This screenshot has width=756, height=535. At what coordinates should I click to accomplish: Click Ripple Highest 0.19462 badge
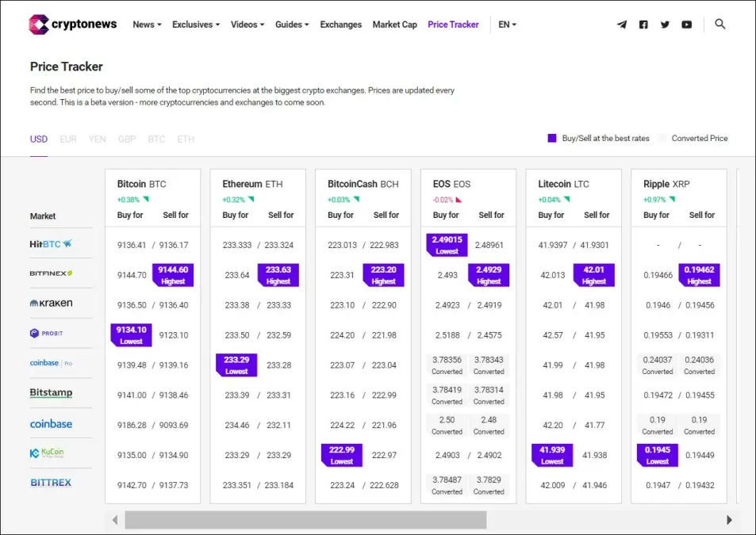[x=699, y=275]
